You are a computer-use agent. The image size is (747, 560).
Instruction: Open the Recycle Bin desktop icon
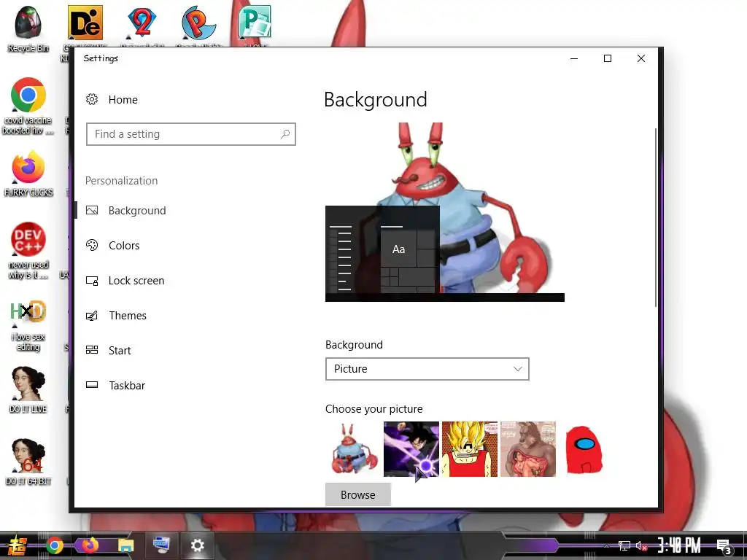pos(28,28)
